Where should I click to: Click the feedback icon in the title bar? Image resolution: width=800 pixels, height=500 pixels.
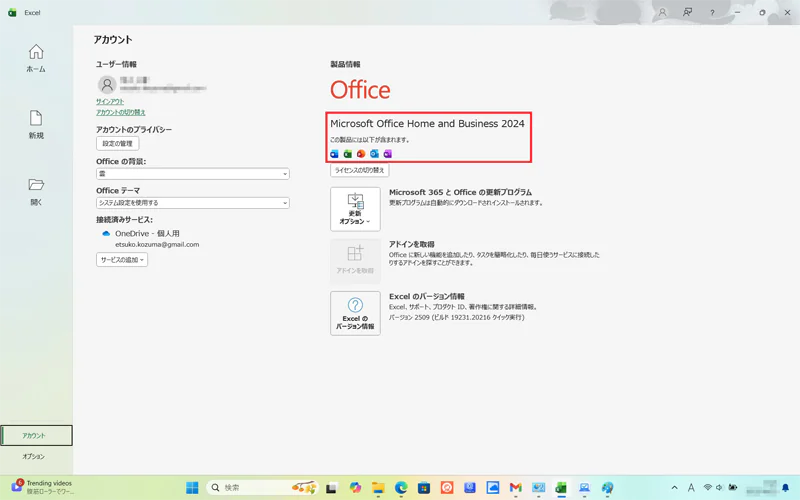[x=687, y=12]
